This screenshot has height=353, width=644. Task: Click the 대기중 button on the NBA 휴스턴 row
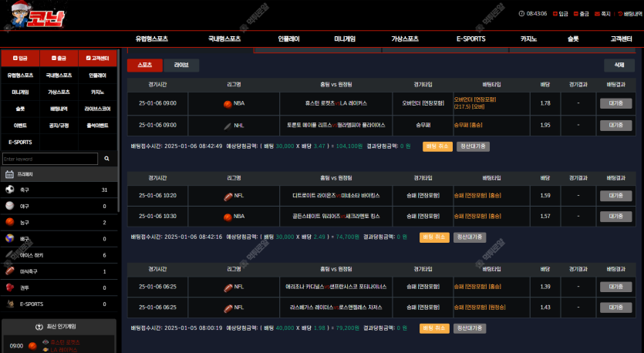point(615,103)
